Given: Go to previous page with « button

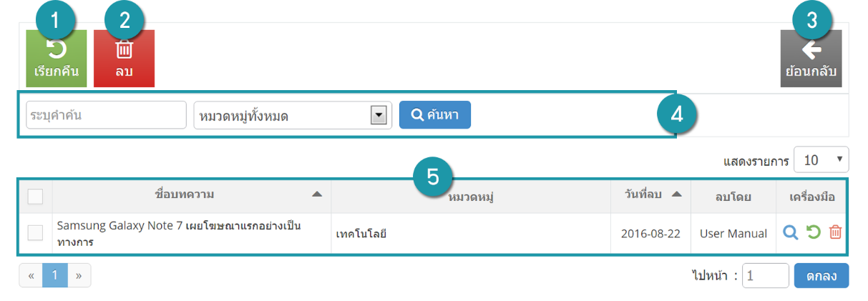Looking at the screenshot, I should (x=31, y=275).
